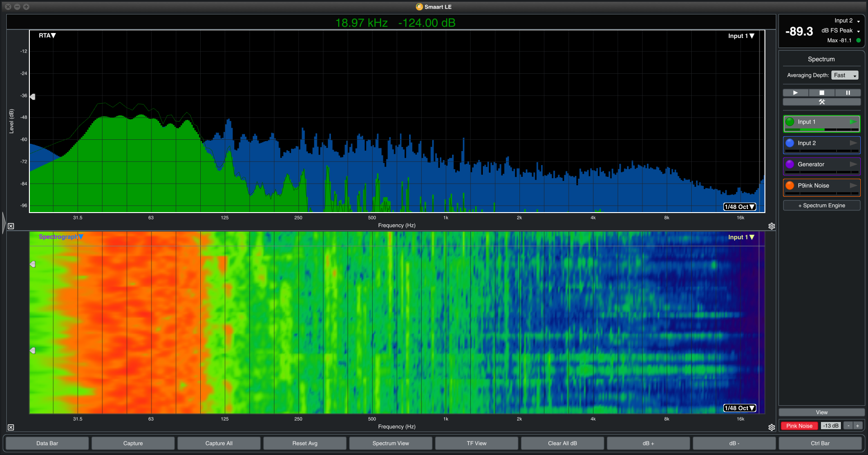868x455 pixels.
Task: Select the Generator engine row
Action: (821, 166)
